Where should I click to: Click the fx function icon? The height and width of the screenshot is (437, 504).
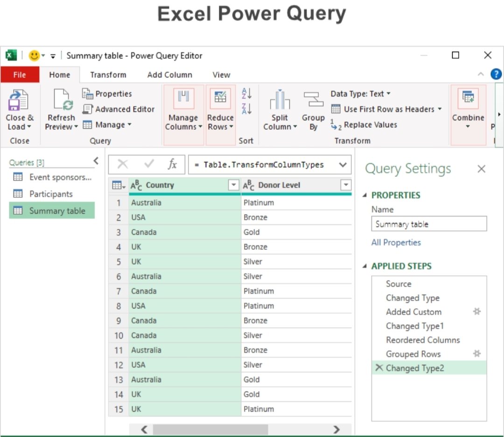click(172, 164)
